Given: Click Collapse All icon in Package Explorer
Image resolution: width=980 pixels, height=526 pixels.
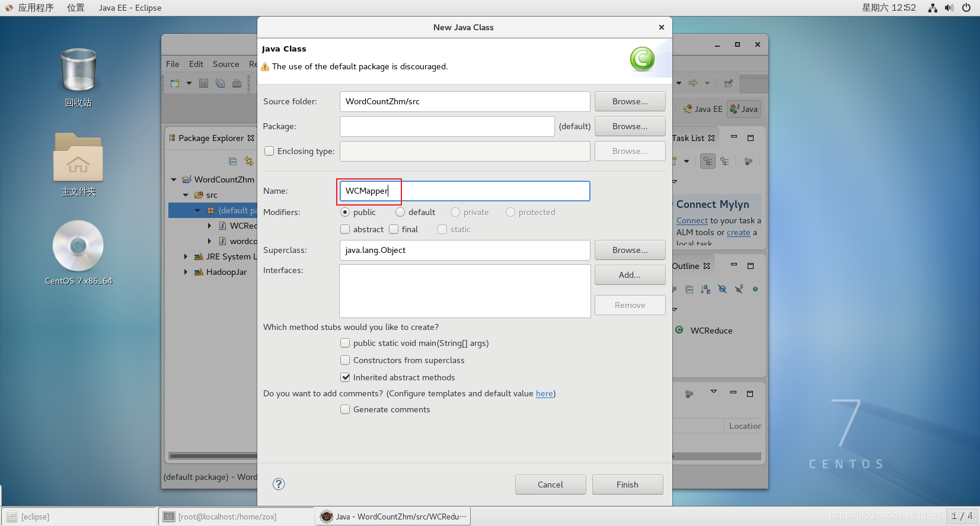Looking at the screenshot, I should 232,161.
